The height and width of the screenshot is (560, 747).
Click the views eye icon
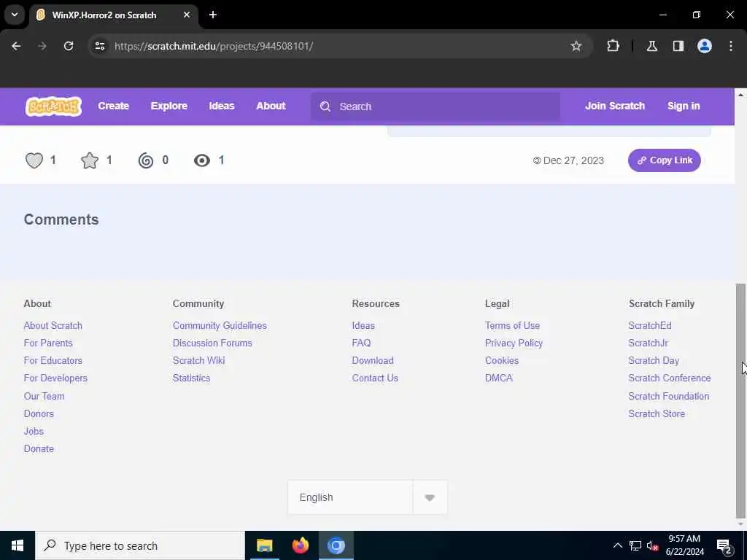(202, 160)
